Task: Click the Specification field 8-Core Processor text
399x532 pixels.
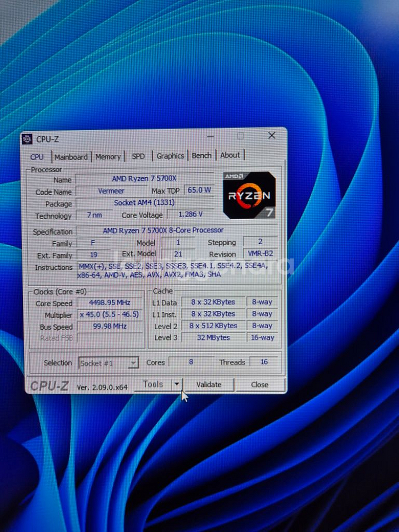Action: click(x=177, y=230)
